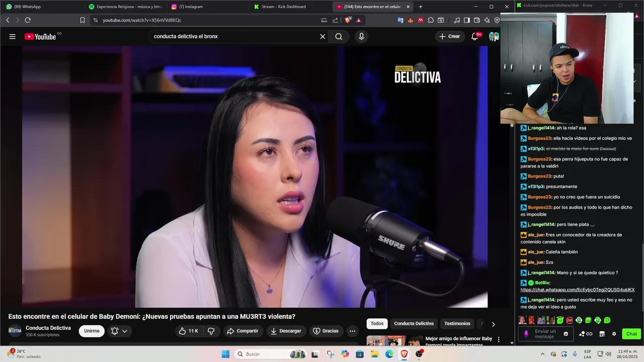Viewport: 644px width, 362px height.
Task: Open Kick channel points icon
Action: pos(586,334)
